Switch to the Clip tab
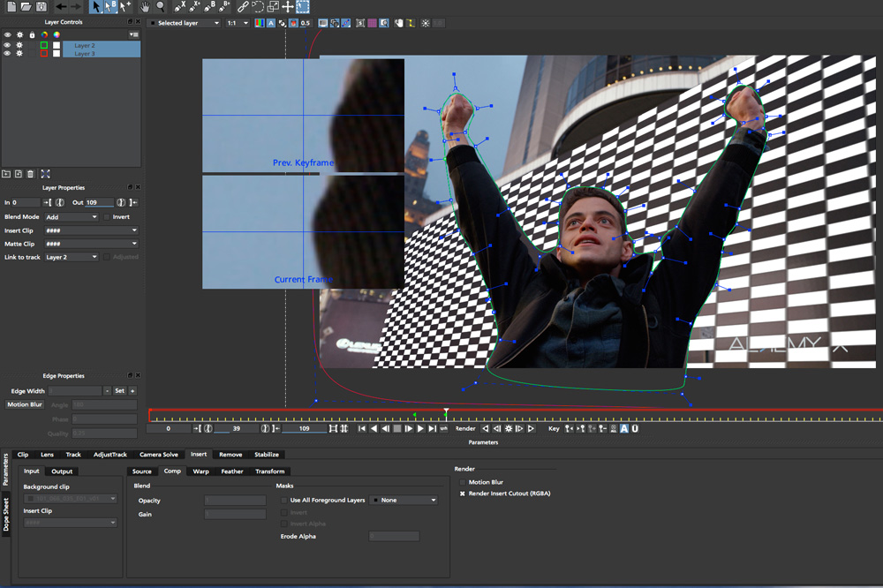The height and width of the screenshot is (588, 883). 23,455
